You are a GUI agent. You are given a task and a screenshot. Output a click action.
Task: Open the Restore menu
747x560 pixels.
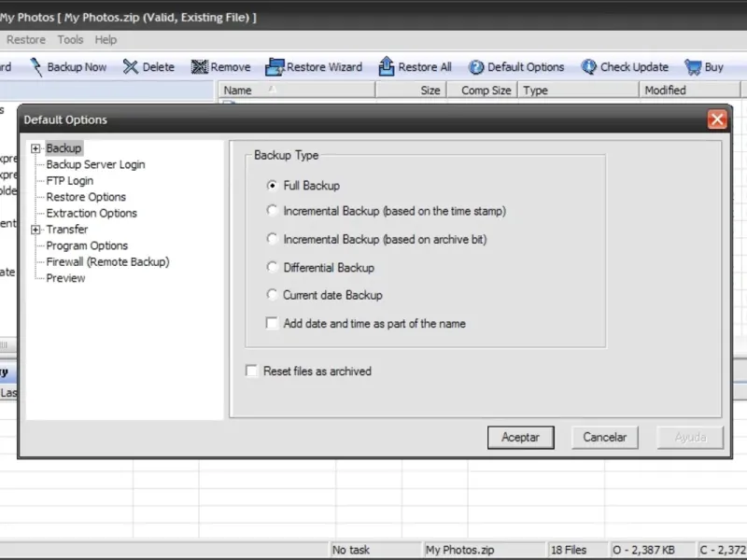point(26,39)
